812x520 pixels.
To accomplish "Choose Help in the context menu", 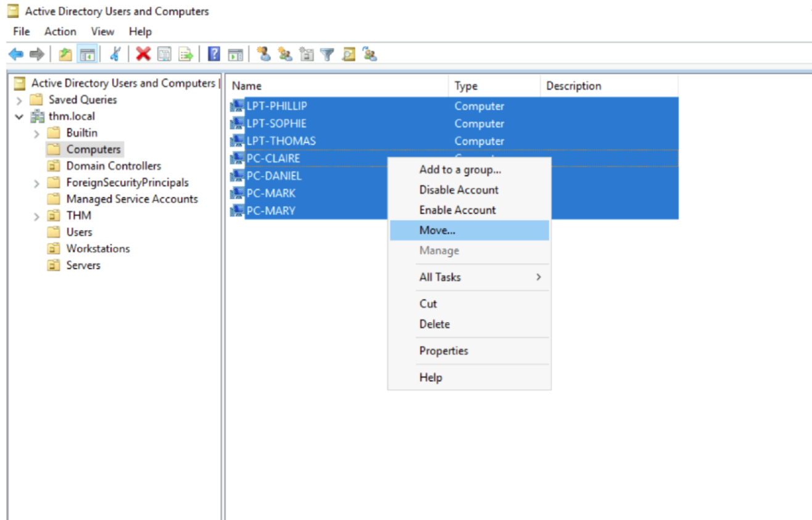I will click(469, 377).
